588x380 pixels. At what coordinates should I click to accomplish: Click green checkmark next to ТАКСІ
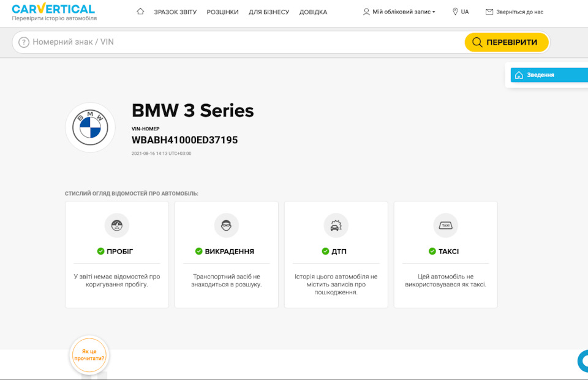pyautogui.click(x=432, y=251)
